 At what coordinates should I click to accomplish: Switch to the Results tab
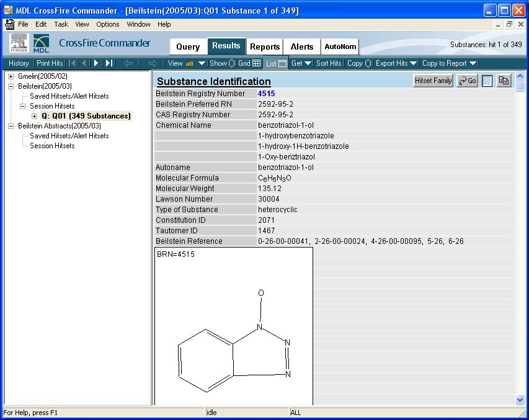[226, 46]
